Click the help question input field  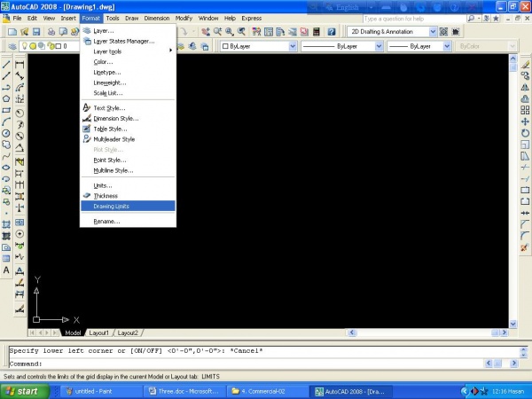pyautogui.click(x=414, y=19)
